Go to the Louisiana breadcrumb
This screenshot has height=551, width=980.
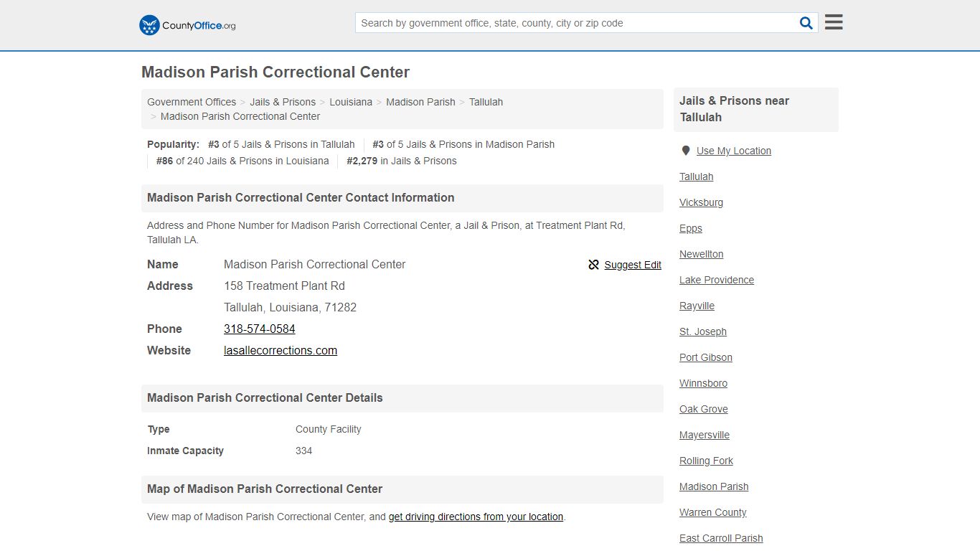pyautogui.click(x=351, y=102)
